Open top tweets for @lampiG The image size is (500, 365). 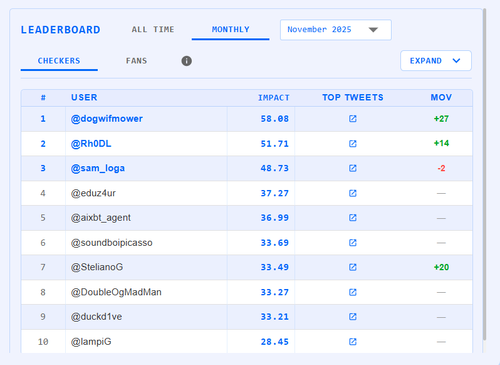click(x=353, y=342)
